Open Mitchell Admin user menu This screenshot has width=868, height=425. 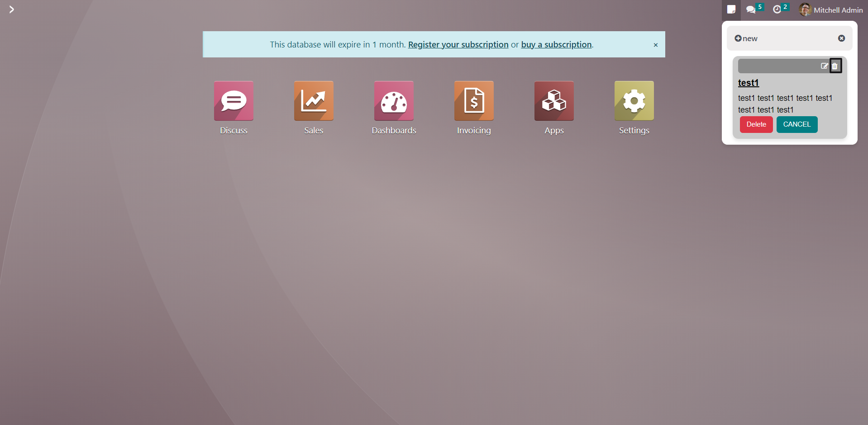click(x=831, y=9)
